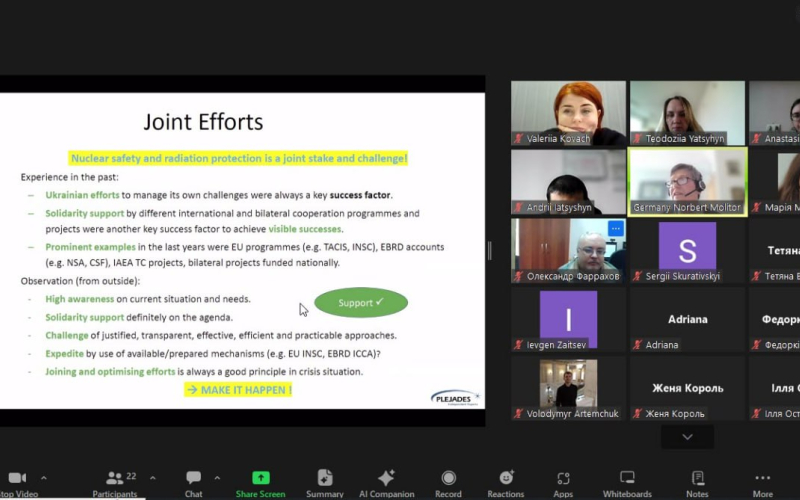Click muted mic icon beside Andrii Iatsyshyn
This screenshot has width=800, height=500.
tap(518, 208)
